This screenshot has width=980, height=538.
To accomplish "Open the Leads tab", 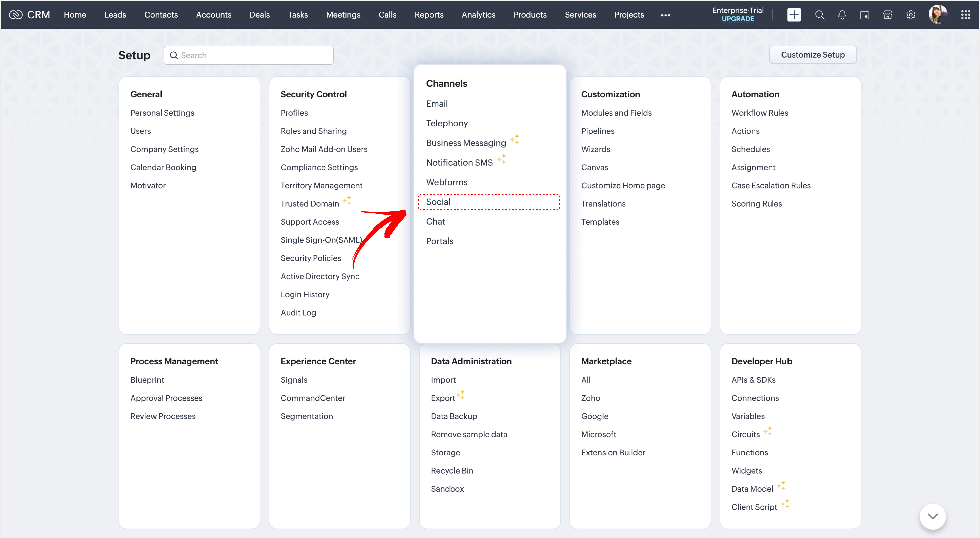I will [115, 15].
